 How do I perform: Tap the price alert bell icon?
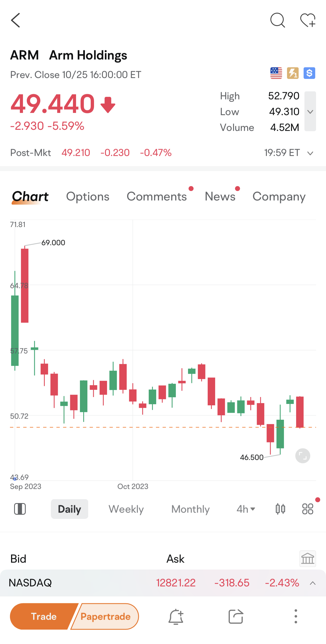[x=176, y=617]
